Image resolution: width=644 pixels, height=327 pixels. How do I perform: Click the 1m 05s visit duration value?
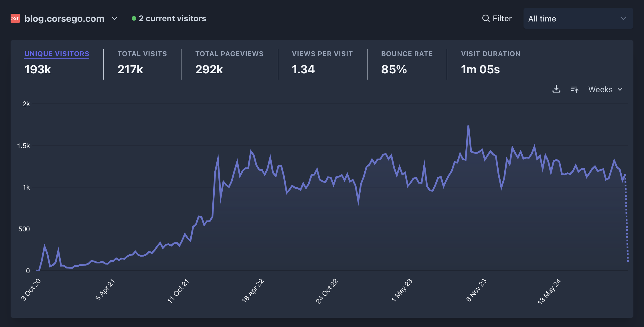pos(480,70)
